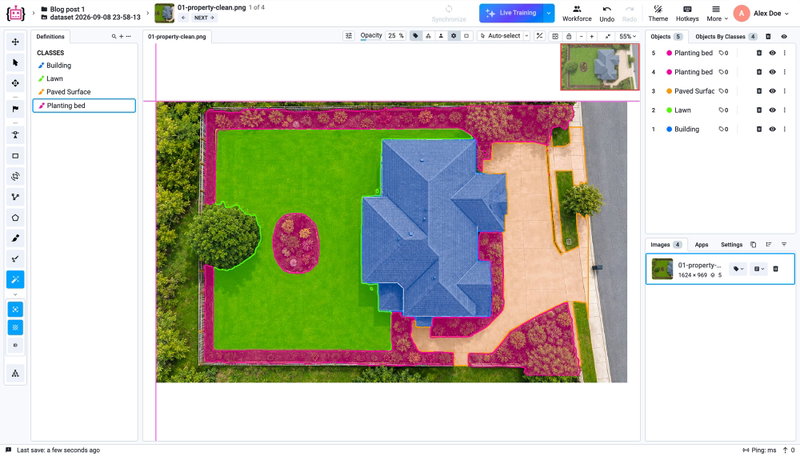This screenshot has width=800, height=456.
Task: Open scene settings sliders icon
Action: (348, 36)
